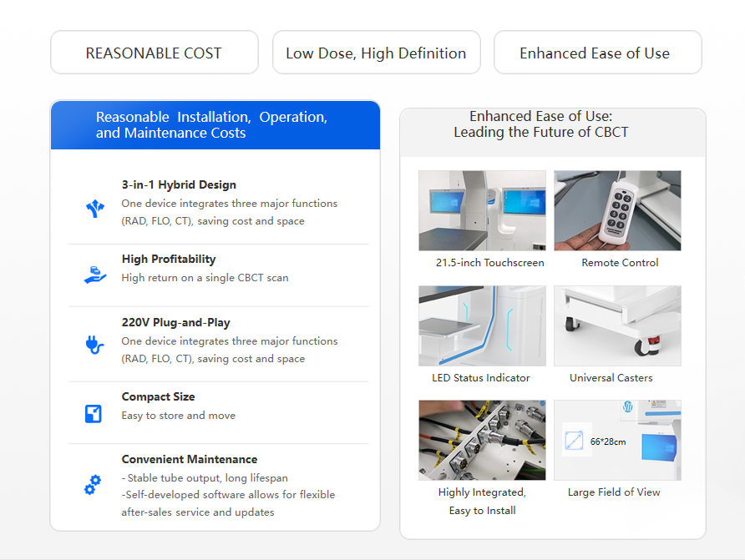Click the 'Large Field of View' caption

[x=614, y=492]
